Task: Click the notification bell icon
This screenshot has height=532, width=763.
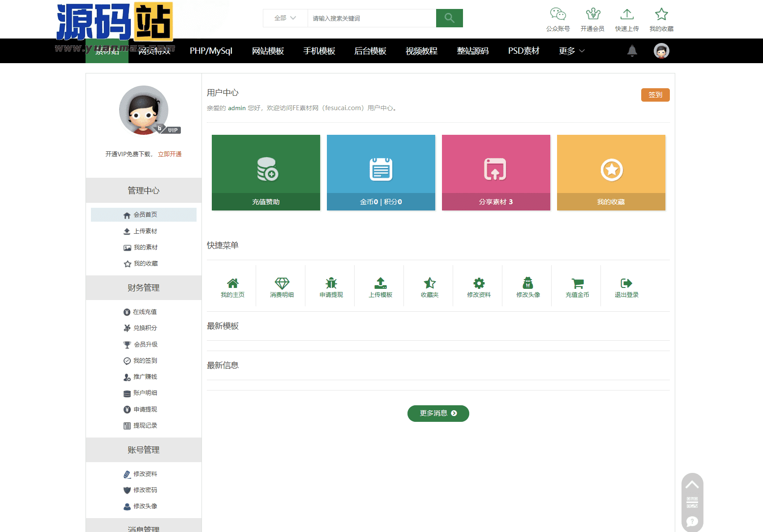Action: coord(632,51)
